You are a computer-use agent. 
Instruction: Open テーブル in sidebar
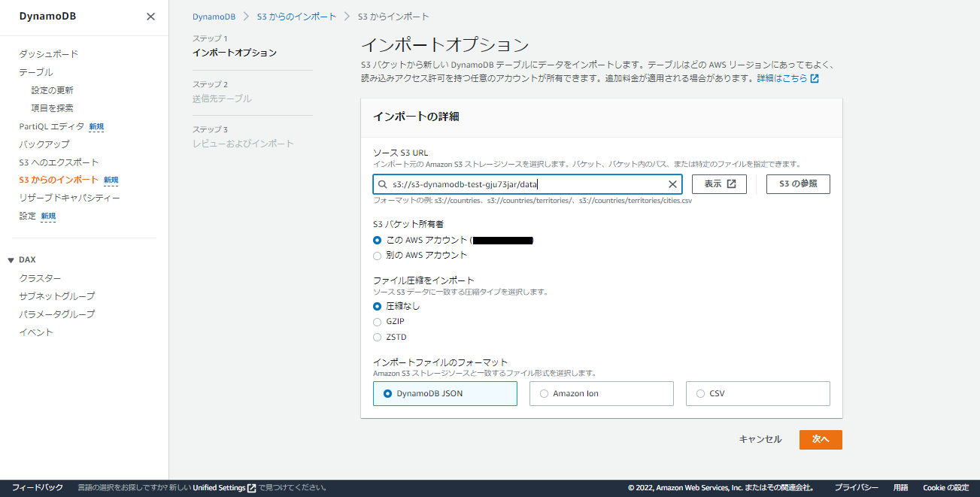[x=36, y=72]
